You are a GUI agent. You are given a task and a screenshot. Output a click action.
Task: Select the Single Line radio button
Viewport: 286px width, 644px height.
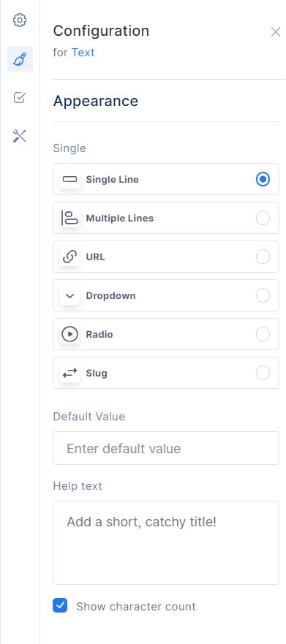[263, 179]
